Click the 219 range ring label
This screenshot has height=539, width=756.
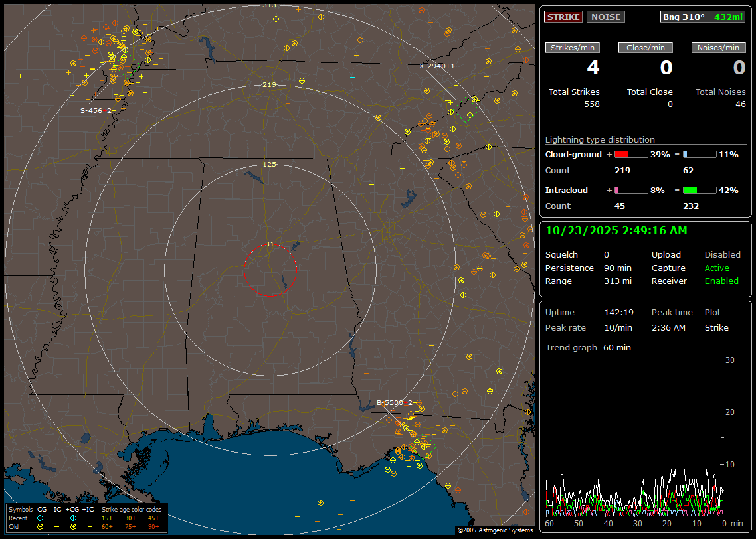269,85
